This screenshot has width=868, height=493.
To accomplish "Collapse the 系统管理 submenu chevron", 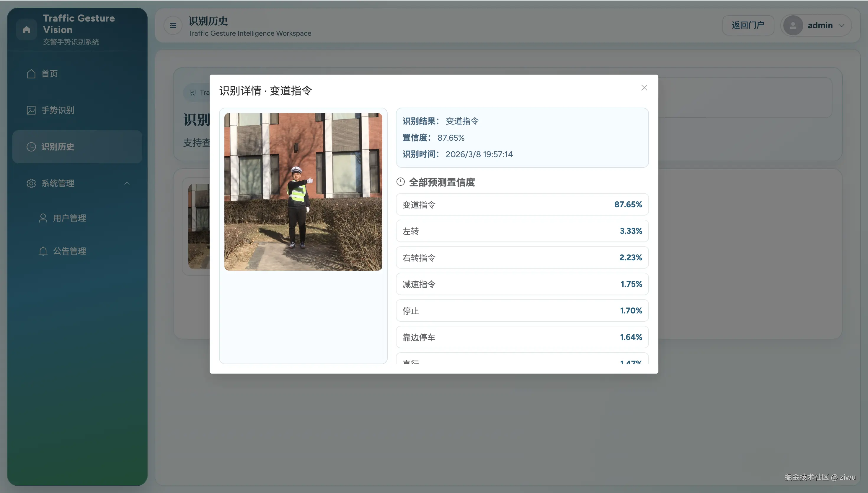I will [x=127, y=183].
